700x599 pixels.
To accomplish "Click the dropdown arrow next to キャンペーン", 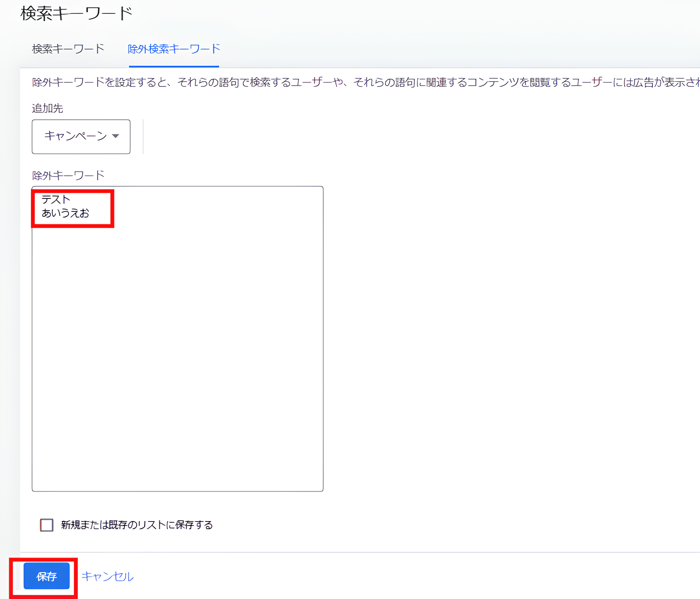I will point(116,137).
